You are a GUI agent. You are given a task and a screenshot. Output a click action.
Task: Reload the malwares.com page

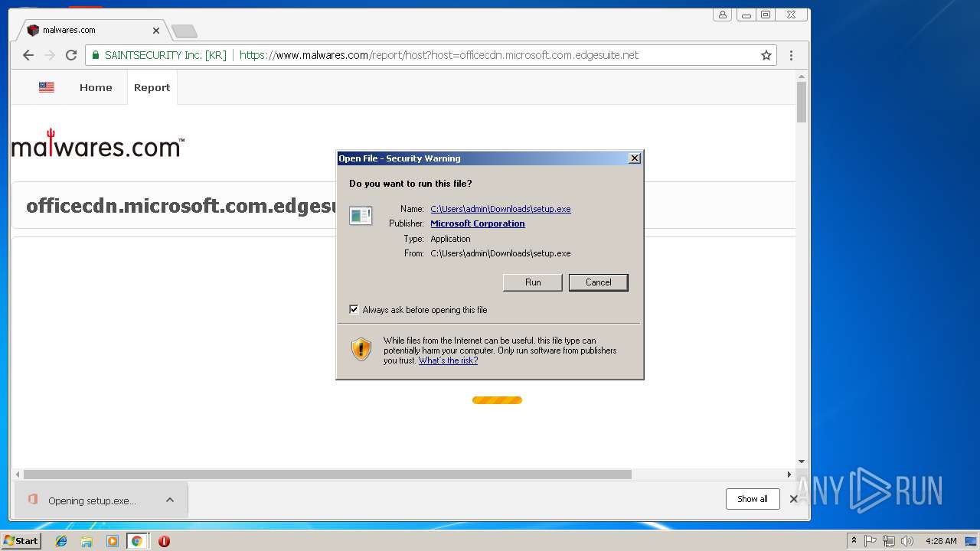pyautogui.click(x=71, y=55)
